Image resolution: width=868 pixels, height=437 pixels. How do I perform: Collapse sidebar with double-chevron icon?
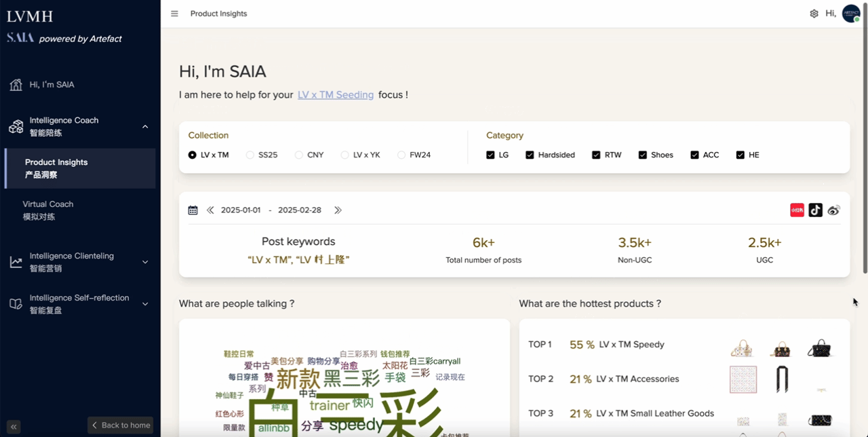14,427
